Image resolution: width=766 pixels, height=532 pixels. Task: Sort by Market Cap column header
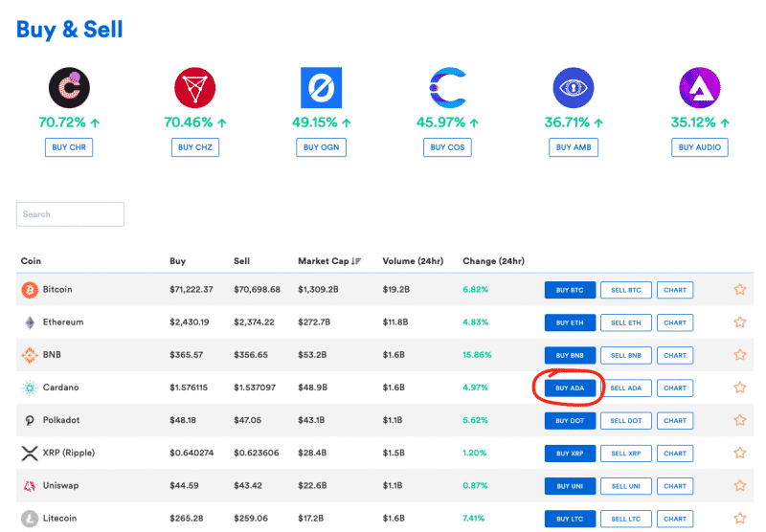click(329, 261)
